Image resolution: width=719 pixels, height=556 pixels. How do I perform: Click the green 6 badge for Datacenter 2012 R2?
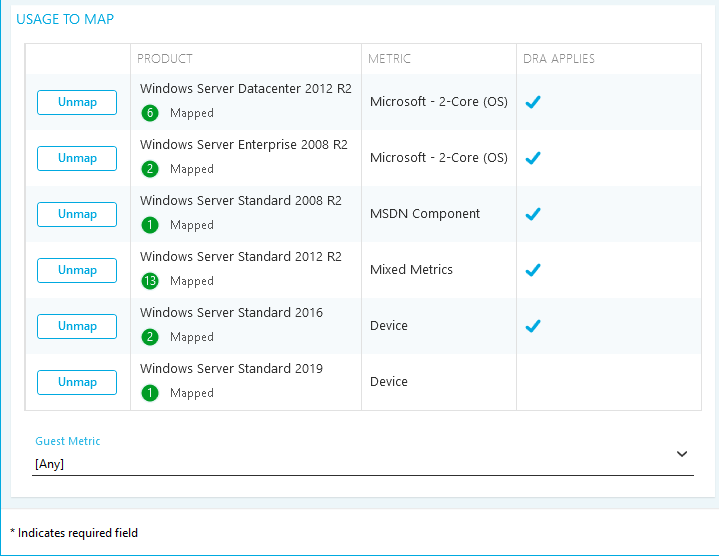pos(151,113)
